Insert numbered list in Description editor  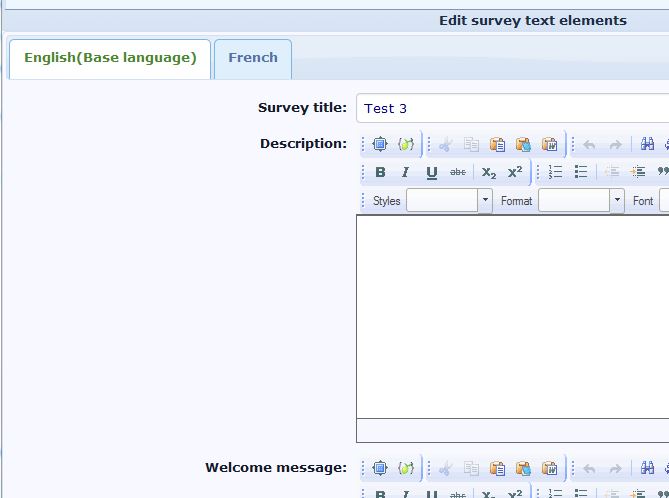(x=555, y=172)
